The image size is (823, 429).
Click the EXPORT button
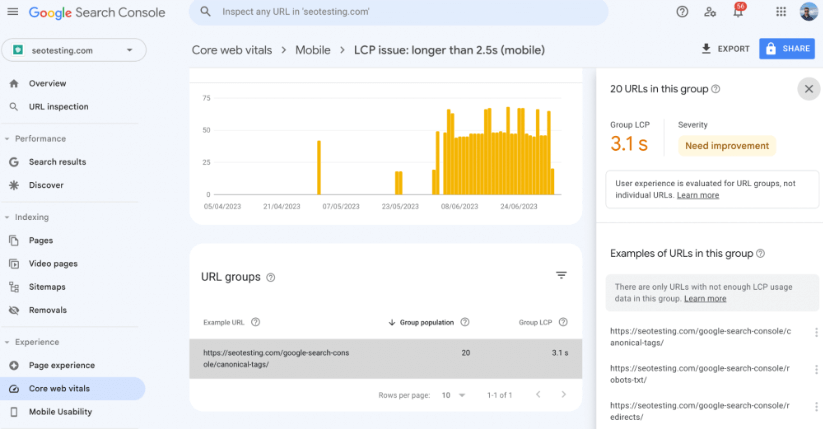click(x=725, y=49)
